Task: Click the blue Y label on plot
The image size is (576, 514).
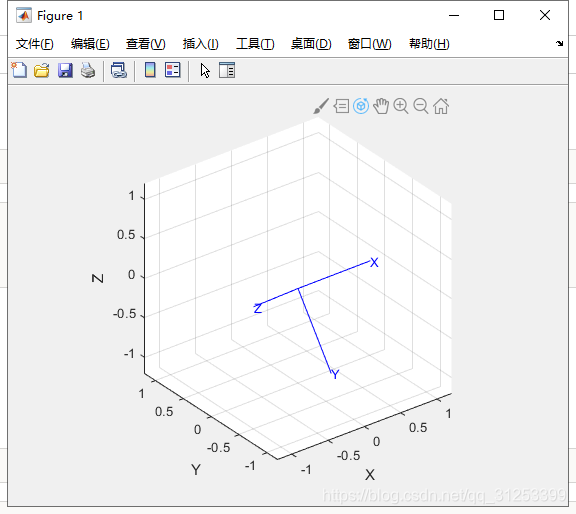Action: coord(335,374)
